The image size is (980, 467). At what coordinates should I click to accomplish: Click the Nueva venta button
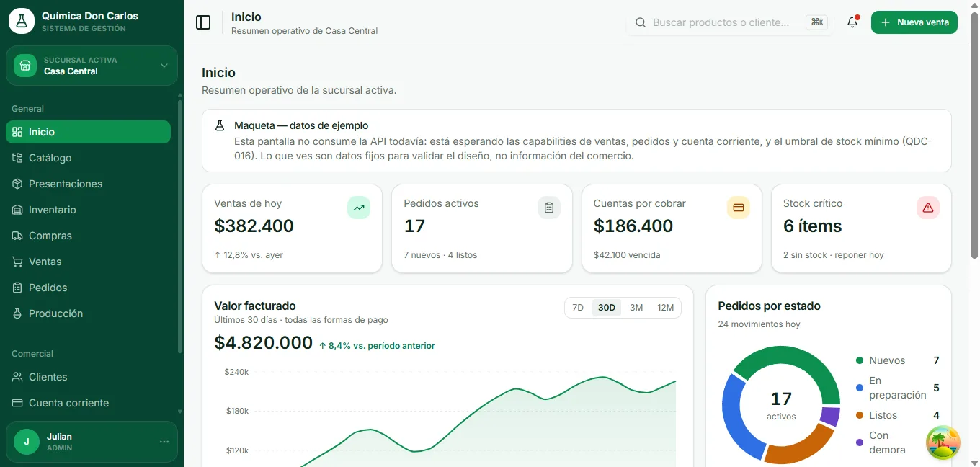914,22
